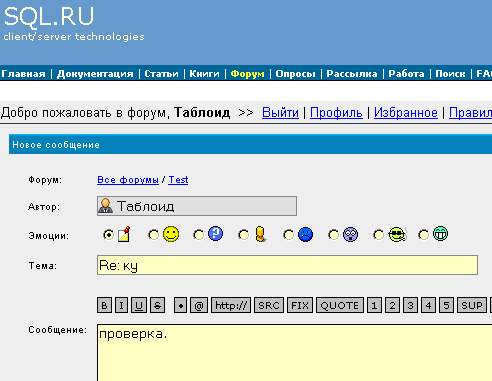Apply superscript with the SUP button
The height and width of the screenshot is (381, 492).
tap(472, 305)
